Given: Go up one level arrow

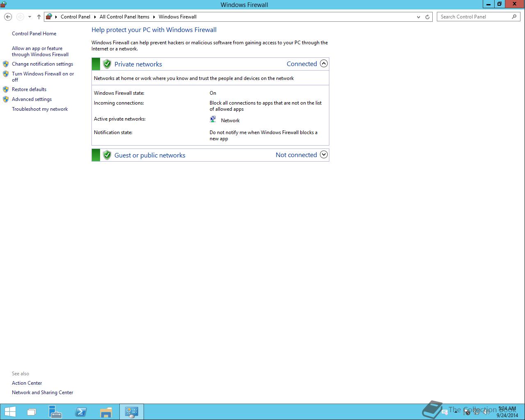Looking at the screenshot, I should tap(39, 17).
